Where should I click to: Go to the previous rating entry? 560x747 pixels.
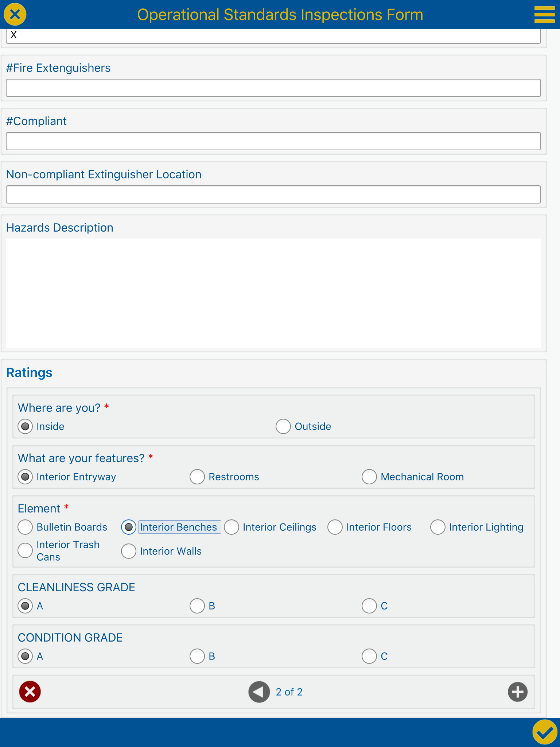(x=259, y=692)
